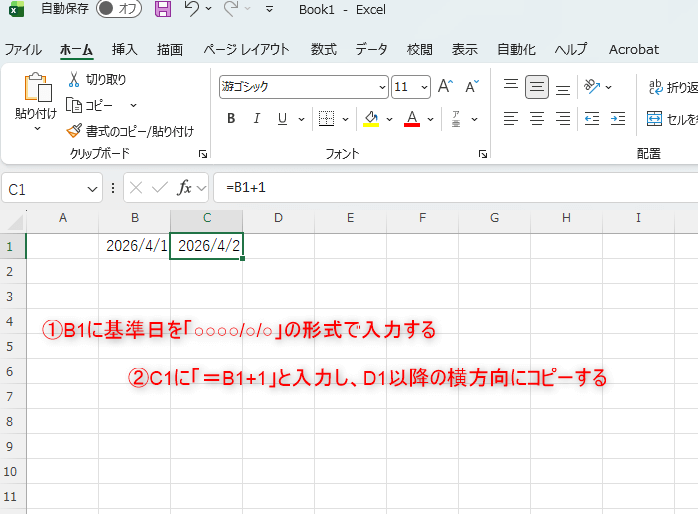Open the font name dropdown 游ゴシック
The height and width of the screenshot is (514, 698).
382,87
